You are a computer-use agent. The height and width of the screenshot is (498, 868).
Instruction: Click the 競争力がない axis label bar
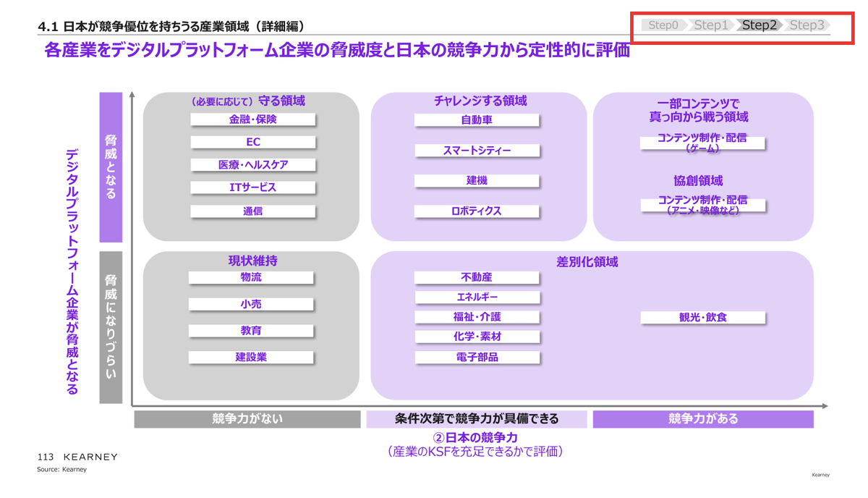pos(247,419)
